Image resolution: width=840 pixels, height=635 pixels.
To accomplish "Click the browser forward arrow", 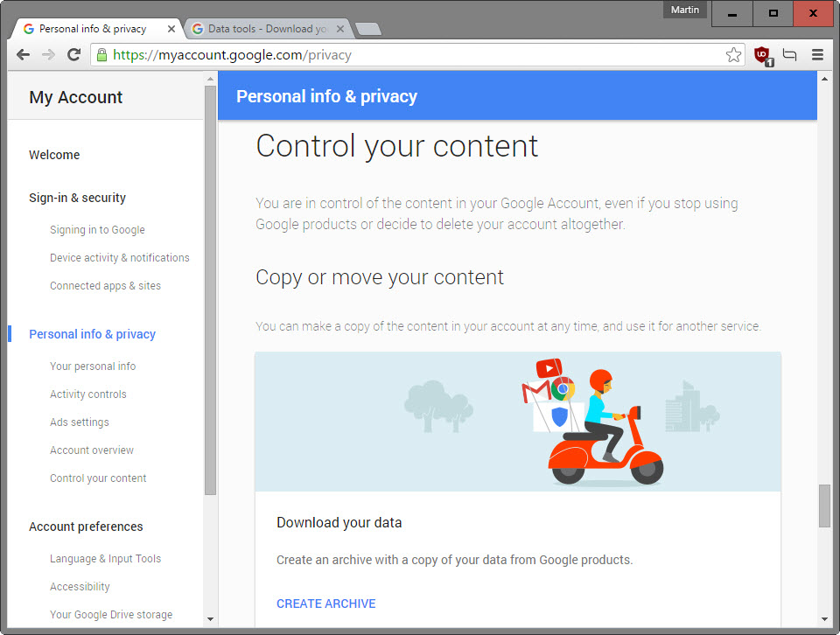I will (48, 54).
